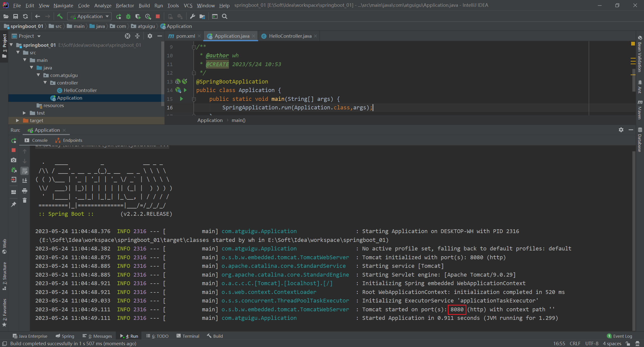Toggle Scroll to End in console
The image size is (644, 347).
25,181
